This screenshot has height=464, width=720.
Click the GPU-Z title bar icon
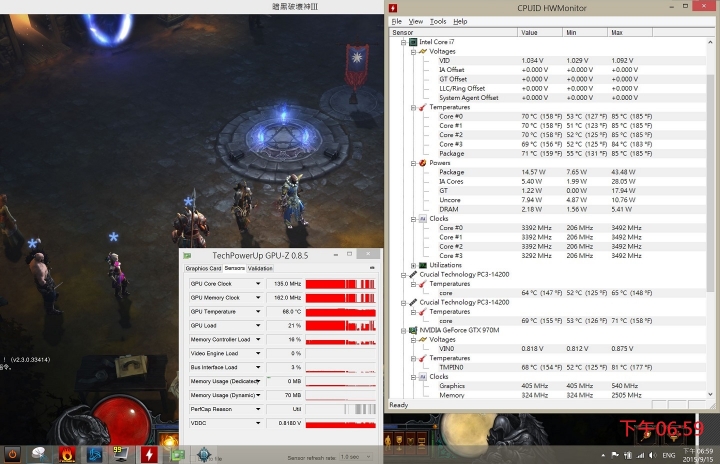click(x=187, y=255)
